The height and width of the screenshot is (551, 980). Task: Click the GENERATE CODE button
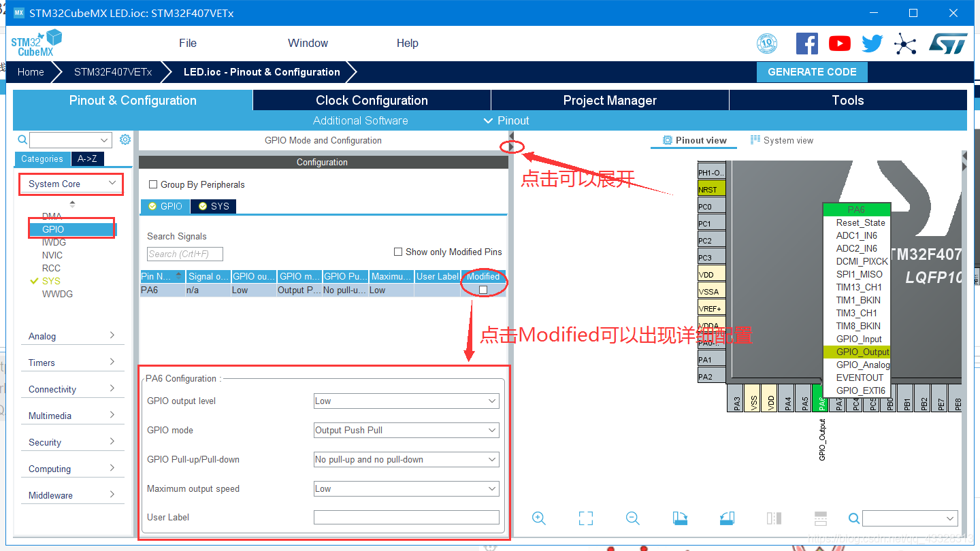(812, 72)
